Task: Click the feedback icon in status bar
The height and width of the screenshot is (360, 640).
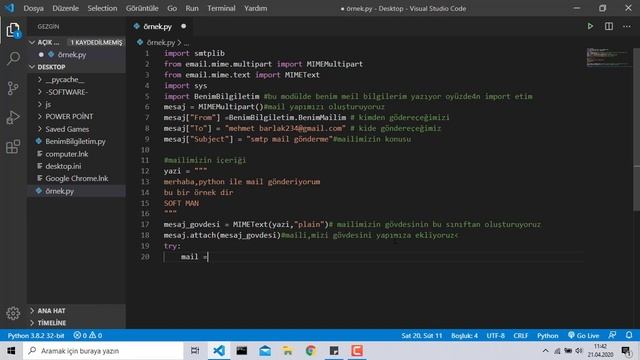Action: click(x=612, y=335)
